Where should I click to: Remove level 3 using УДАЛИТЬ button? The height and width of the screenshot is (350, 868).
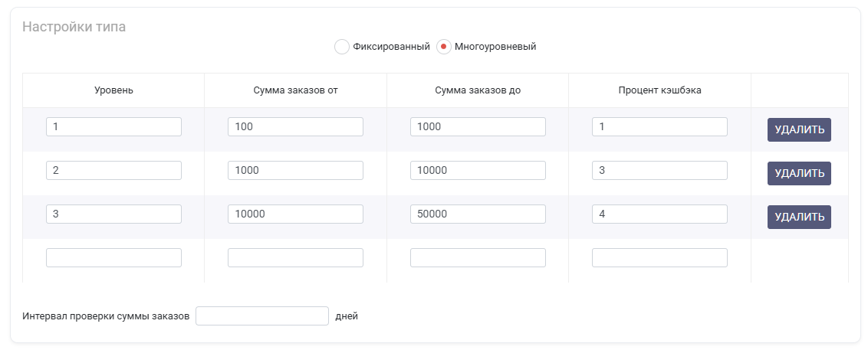coord(799,218)
